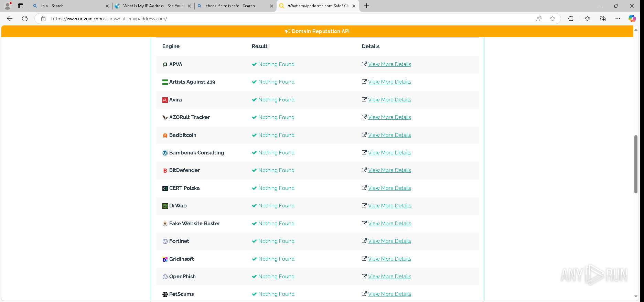Open View More Details for Artists Against 419

point(389,82)
